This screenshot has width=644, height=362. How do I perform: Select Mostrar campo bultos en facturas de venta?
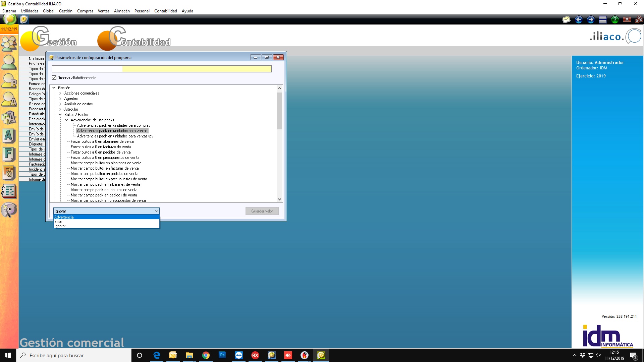coord(105,168)
